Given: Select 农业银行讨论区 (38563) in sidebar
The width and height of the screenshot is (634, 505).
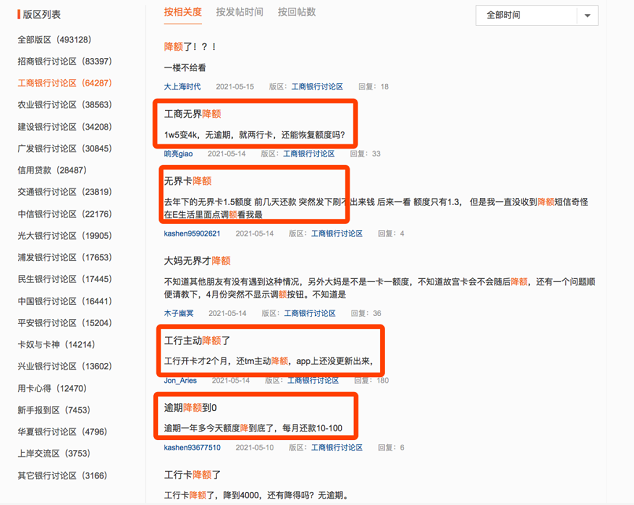Looking at the screenshot, I should click(65, 105).
